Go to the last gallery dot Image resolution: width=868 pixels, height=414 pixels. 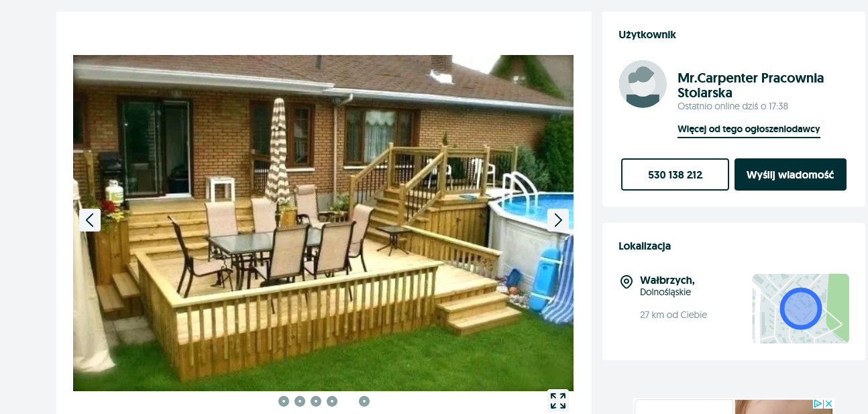(x=364, y=401)
